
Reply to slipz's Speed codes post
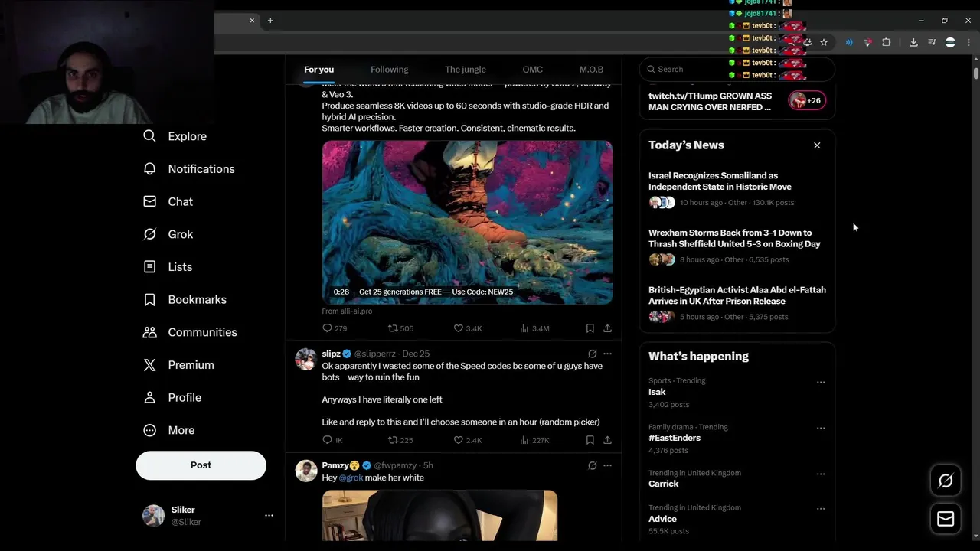point(333,440)
